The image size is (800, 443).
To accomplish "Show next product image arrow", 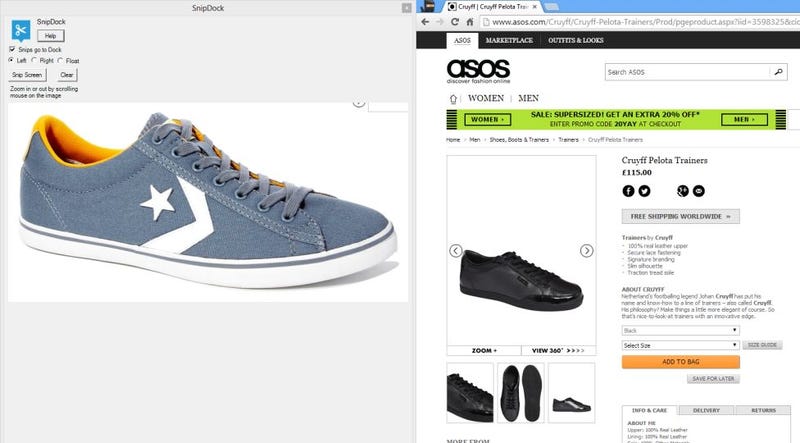I will [x=586, y=251].
